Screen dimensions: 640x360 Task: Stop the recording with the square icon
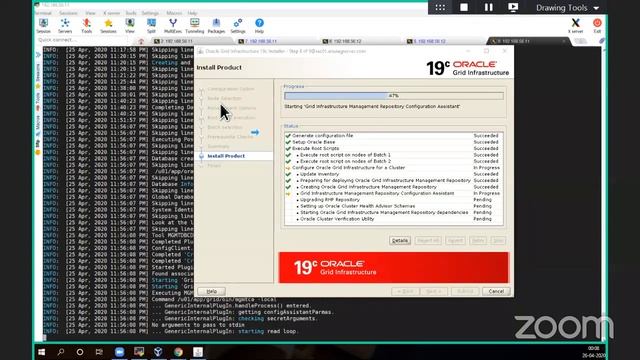pos(464,7)
